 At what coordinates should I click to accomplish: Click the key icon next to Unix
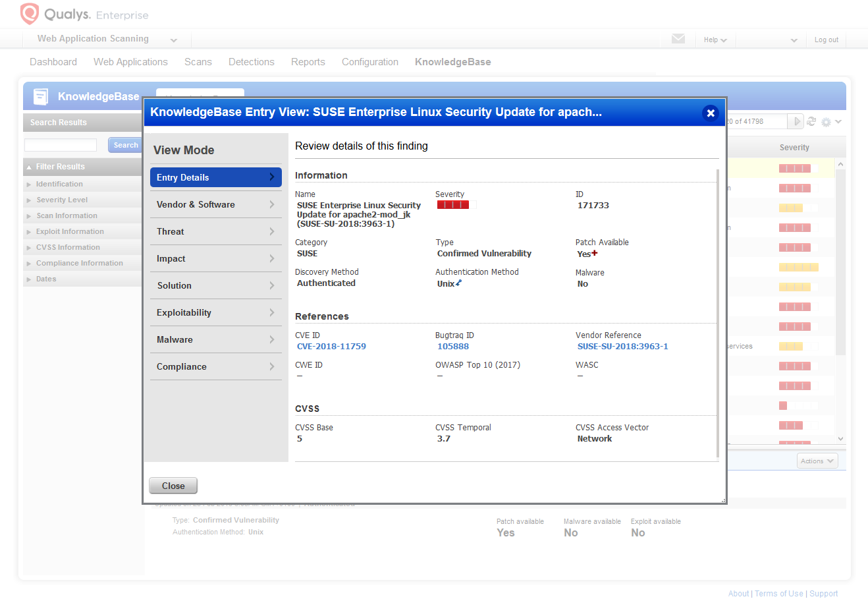point(459,283)
